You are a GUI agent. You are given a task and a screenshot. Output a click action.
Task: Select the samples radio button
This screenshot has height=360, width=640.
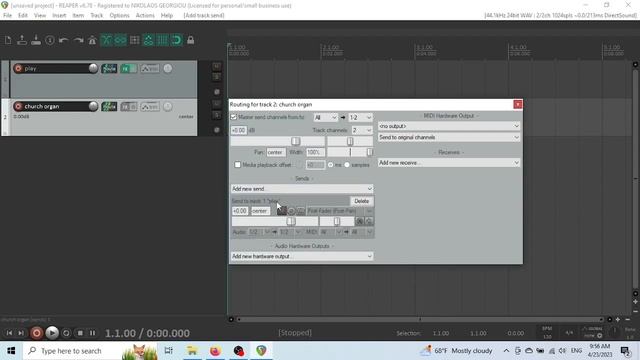[x=347, y=165]
